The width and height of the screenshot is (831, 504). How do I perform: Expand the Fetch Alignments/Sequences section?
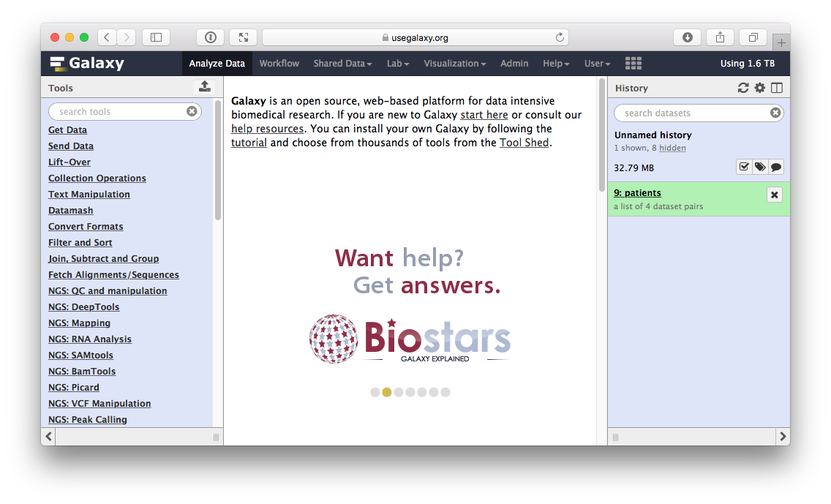(x=113, y=274)
